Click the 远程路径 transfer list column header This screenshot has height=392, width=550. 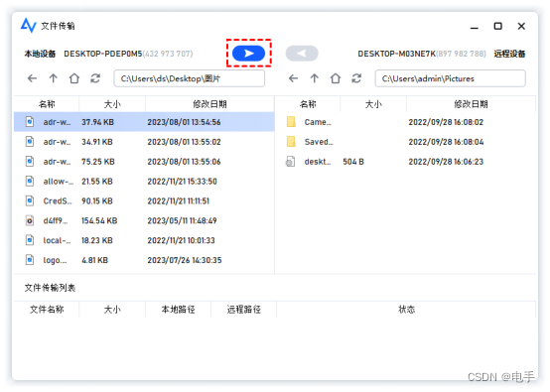pos(244,310)
